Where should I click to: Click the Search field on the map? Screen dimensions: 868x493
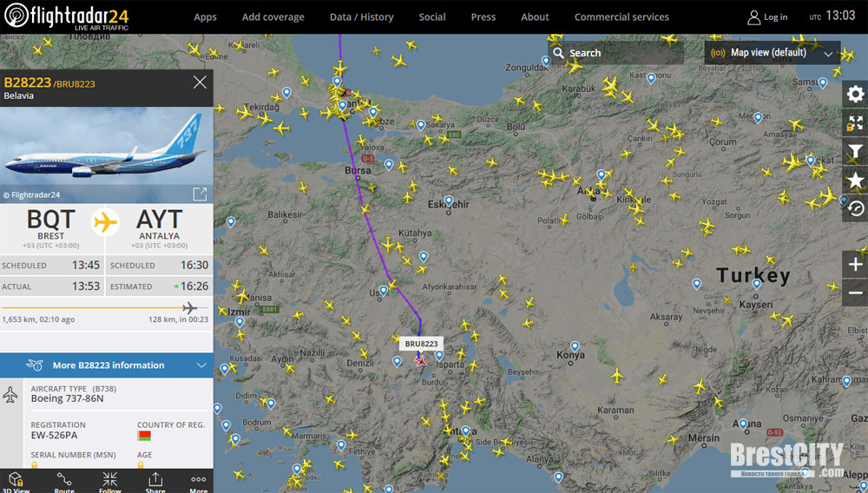[615, 53]
